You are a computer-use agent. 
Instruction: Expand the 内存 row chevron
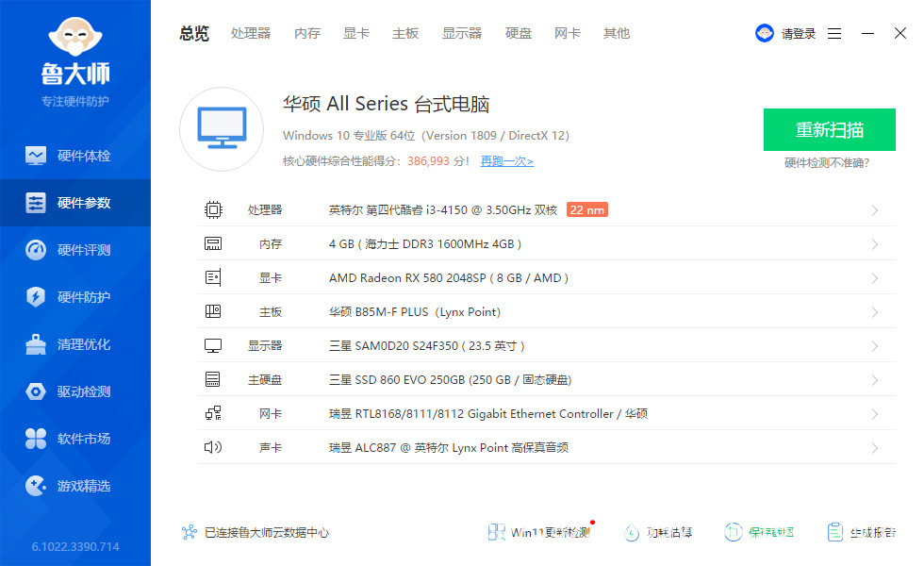875,244
